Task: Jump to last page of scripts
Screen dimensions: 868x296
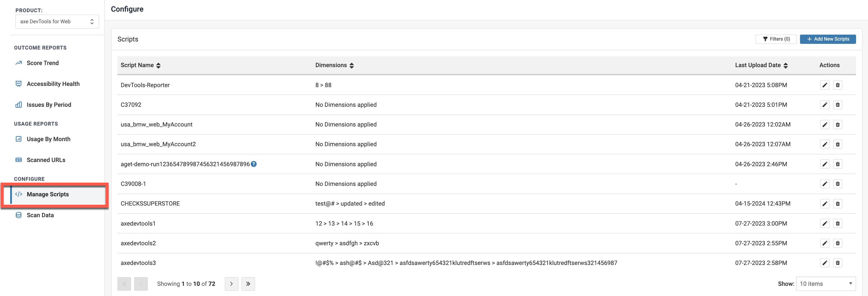Action: pyautogui.click(x=248, y=284)
